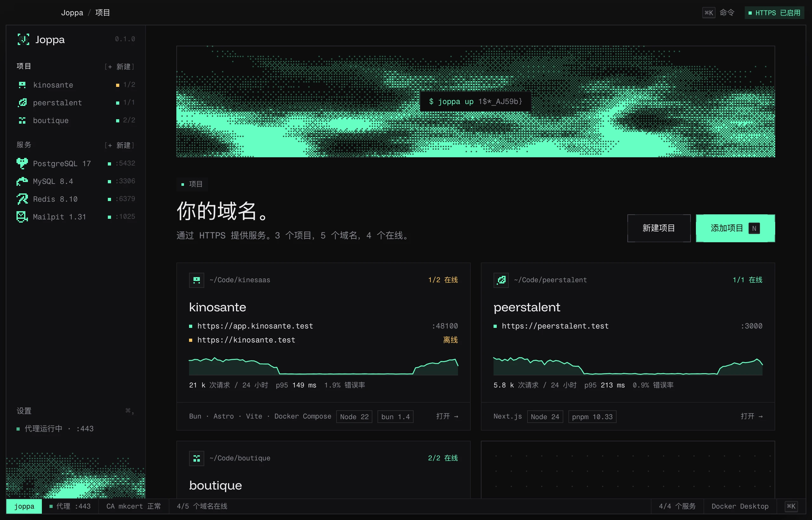Click Docker Desktop in status bar

740,506
